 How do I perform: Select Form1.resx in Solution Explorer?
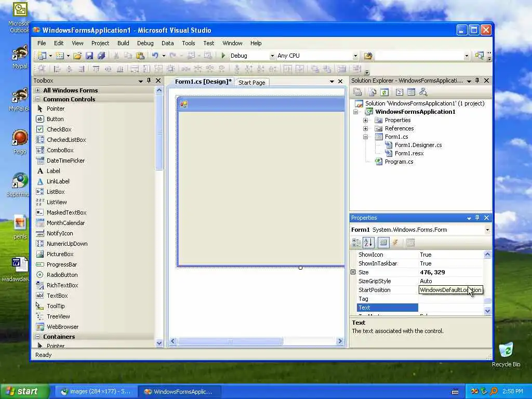click(x=409, y=153)
